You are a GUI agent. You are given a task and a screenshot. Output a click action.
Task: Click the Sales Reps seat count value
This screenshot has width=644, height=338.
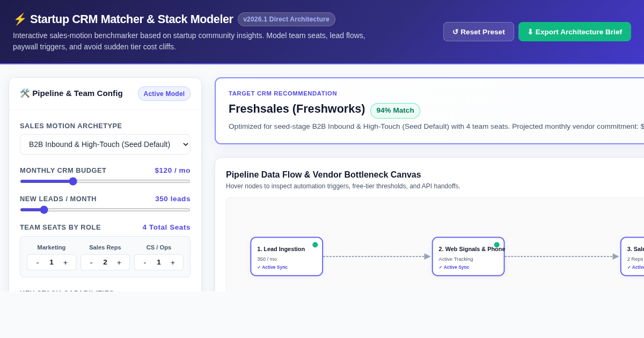coord(105,262)
